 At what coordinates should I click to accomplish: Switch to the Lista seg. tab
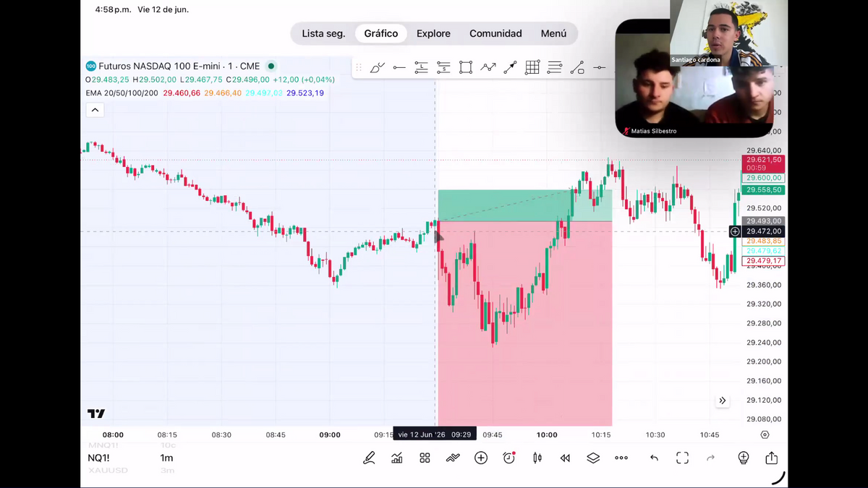point(323,33)
